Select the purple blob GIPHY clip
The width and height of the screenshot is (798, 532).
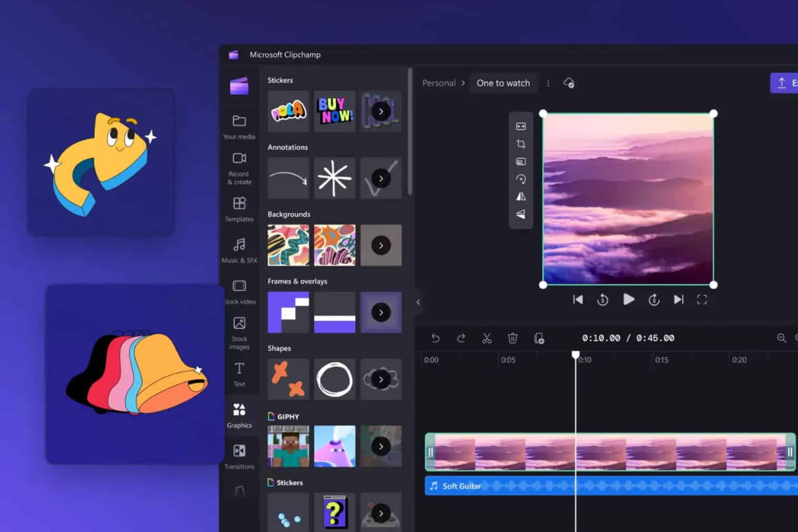[335, 446]
